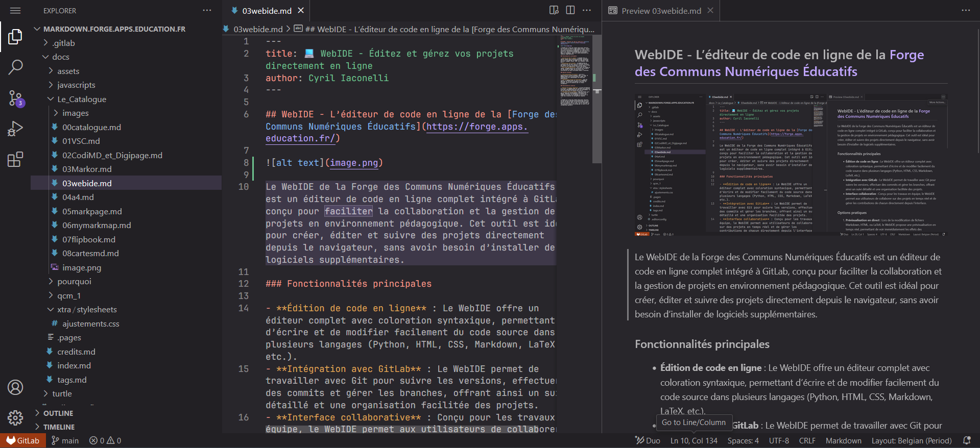Screen dimensions: 980x448
Task: Click the heading symbol breadcrumb
Action: click(x=444, y=29)
